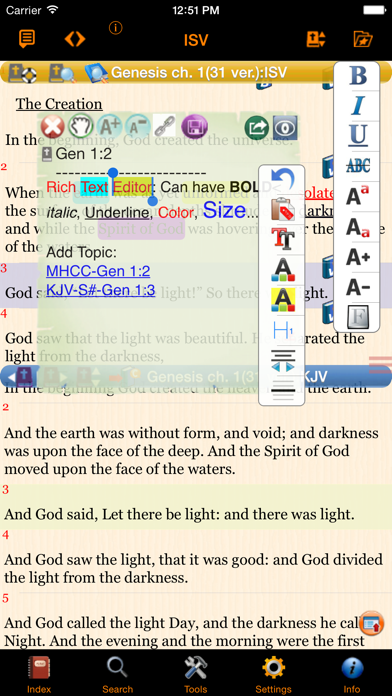Screen dimensions: 392x696
Task: Tap the Bible with magnifier icon
Action: click(x=62, y=73)
